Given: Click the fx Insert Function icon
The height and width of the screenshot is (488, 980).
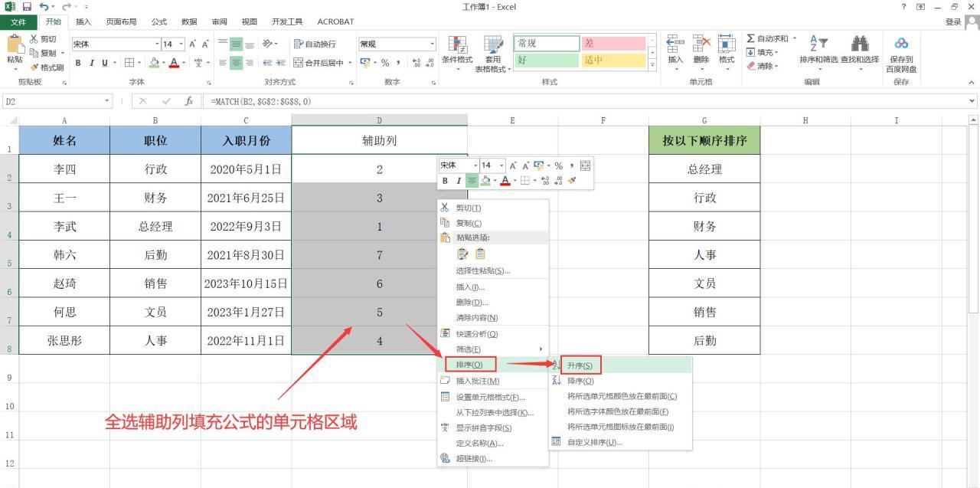Looking at the screenshot, I should tap(189, 101).
